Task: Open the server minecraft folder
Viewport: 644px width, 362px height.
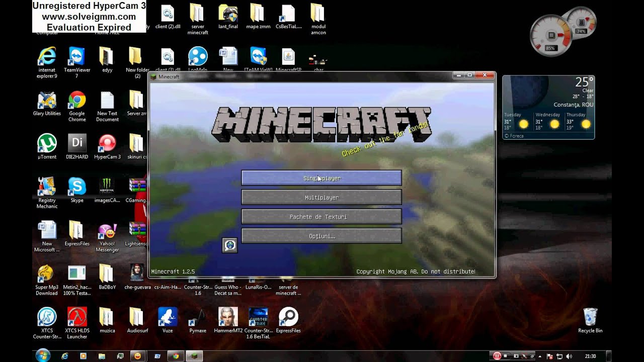Action: tap(198, 19)
